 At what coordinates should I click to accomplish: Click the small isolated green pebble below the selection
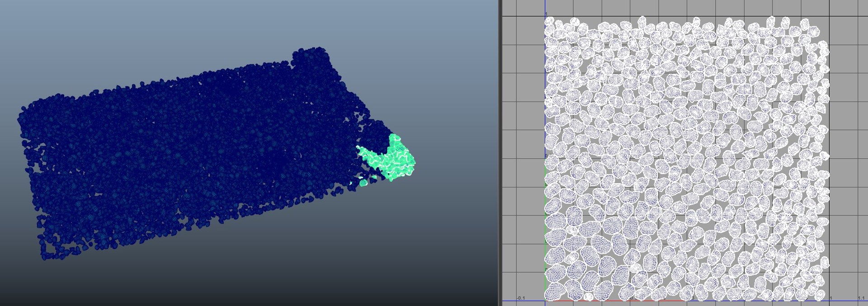363,183
